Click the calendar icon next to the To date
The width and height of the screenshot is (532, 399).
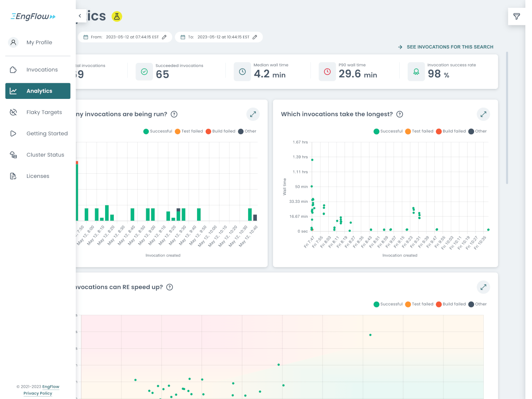click(182, 37)
